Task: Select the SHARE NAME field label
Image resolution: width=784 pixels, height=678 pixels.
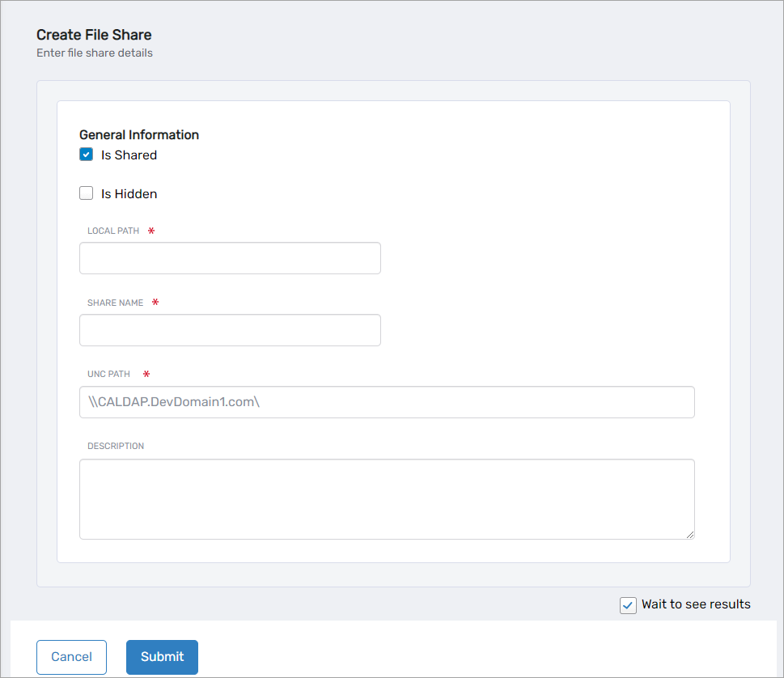Action: 115,303
